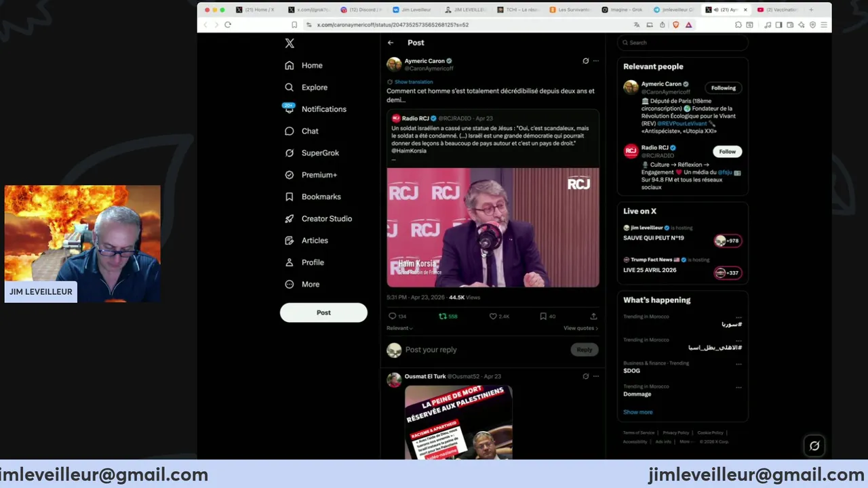Open three-dot menu for the $DOG trend
The image size is (868, 488).
tap(738, 364)
